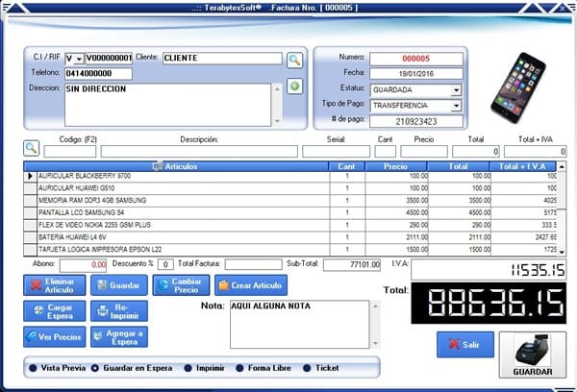Click the # de pago field
The height and width of the screenshot is (392, 577).
click(416, 122)
